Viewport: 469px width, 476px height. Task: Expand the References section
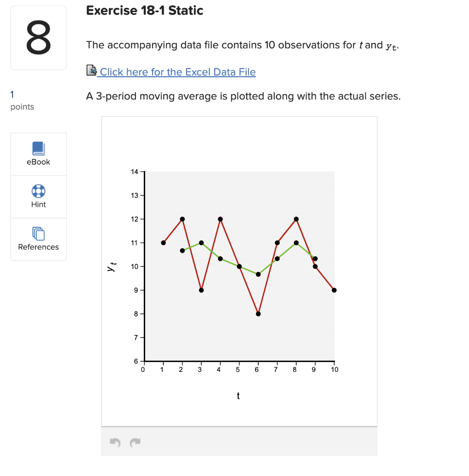pyautogui.click(x=38, y=239)
